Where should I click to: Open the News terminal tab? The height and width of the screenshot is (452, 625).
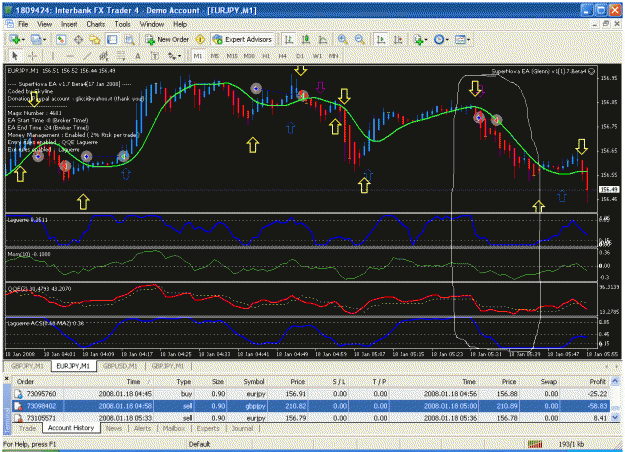(114, 428)
